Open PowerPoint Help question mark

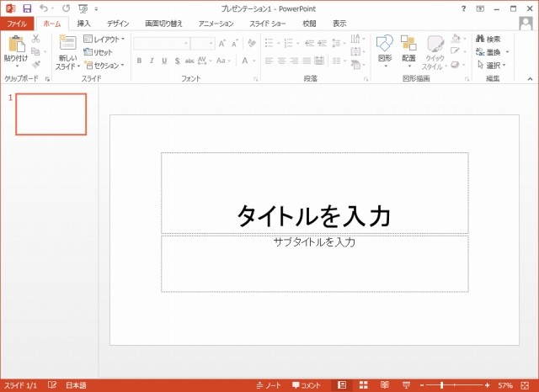tap(463, 9)
